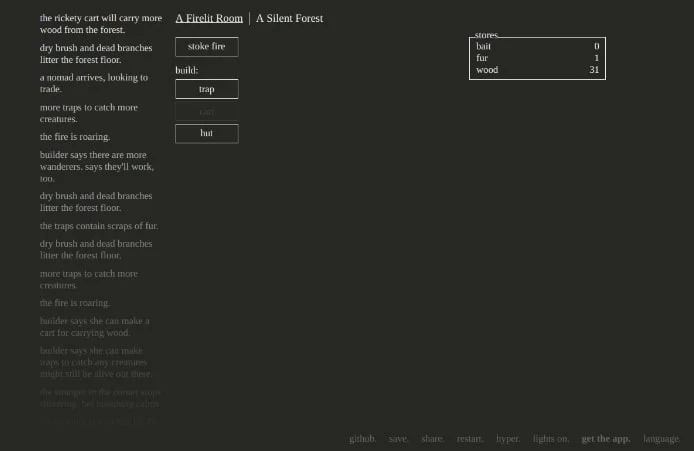694x451 pixels.
Task: Click the save link
Action: (x=398, y=439)
